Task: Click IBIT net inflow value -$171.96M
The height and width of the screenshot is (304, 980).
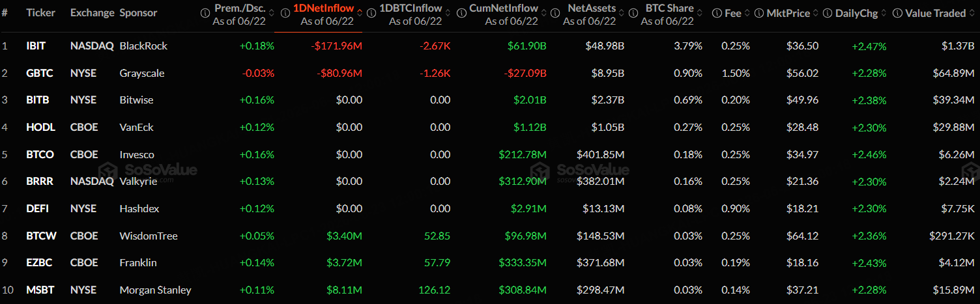Action: coord(336,46)
